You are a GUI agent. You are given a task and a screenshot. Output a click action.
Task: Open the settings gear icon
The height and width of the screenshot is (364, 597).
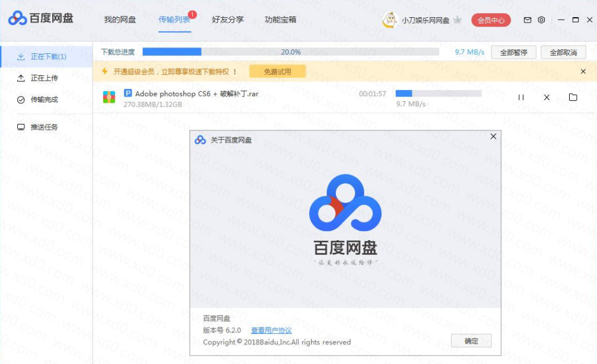[x=541, y=20]
